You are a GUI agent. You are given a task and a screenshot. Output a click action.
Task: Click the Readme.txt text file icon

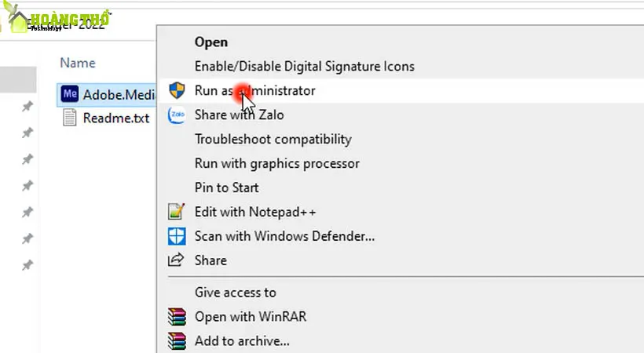click(70, 118)
